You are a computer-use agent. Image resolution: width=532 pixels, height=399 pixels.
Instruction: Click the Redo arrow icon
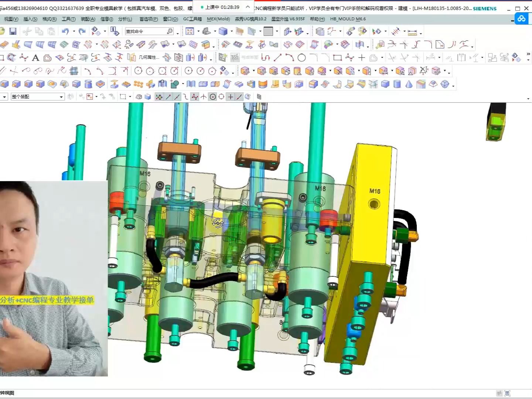82,31
